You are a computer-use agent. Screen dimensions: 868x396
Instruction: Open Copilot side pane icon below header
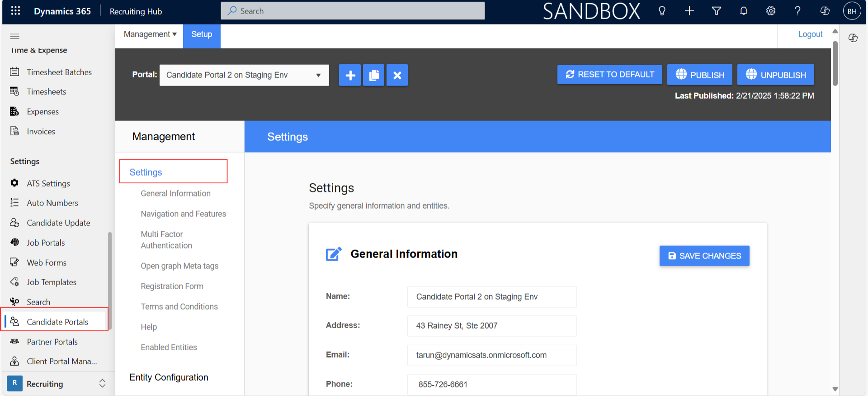(x=853, y=38)
